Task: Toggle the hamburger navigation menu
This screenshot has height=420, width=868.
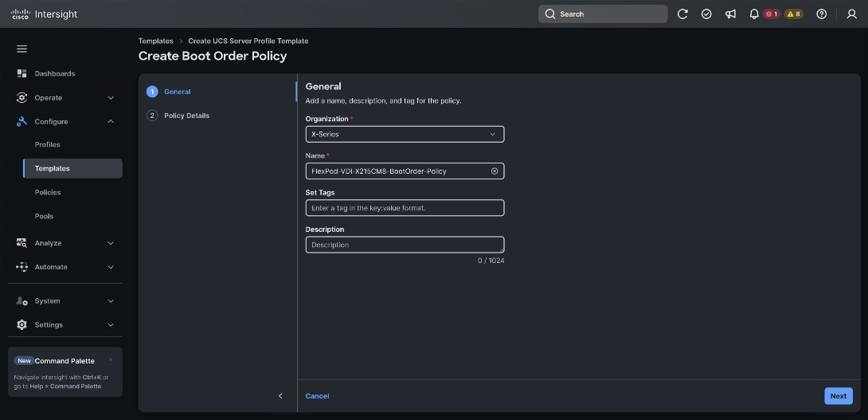Action: coord(22,49)
